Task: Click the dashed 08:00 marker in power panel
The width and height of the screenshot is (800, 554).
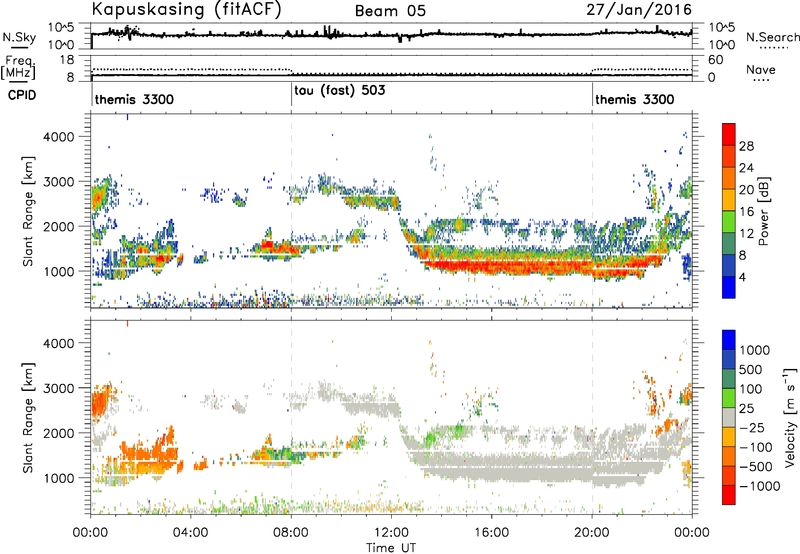Action: pyautogui.click(x=291, y=210)
